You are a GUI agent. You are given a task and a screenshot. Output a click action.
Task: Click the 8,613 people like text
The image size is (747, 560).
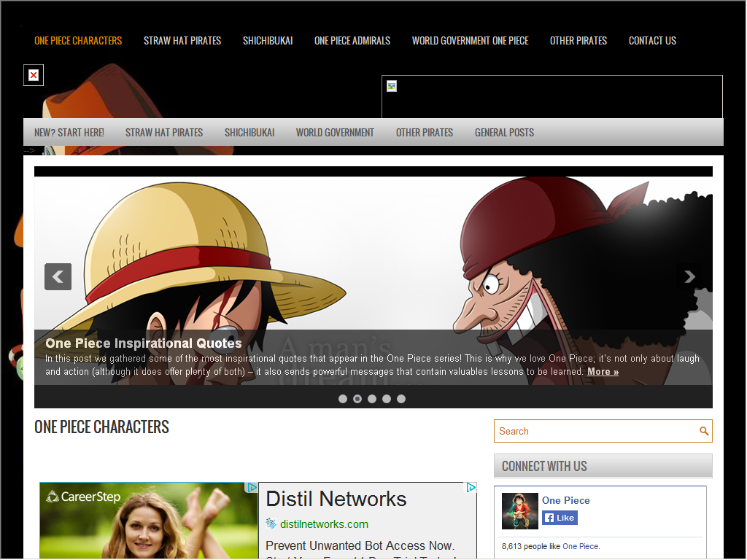pyautogui.click(x=531, y=547)
